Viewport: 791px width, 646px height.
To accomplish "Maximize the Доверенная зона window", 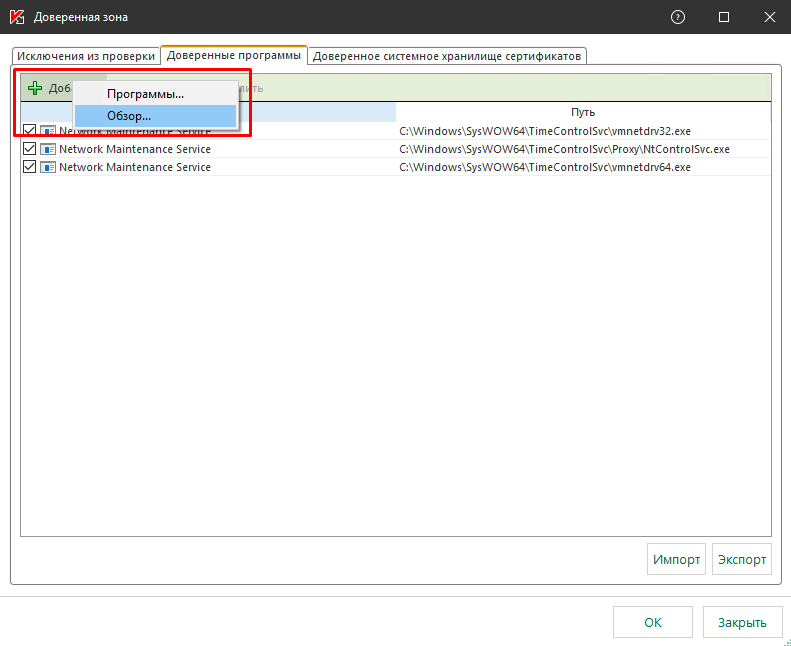I will coord(724,17).
